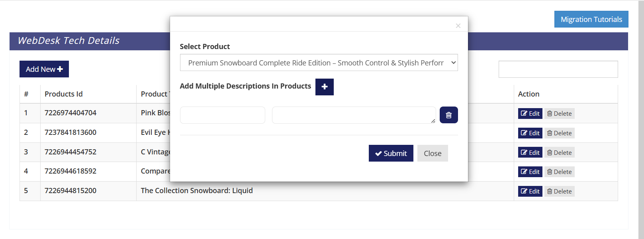Screen dimensions: 644x239
Task: Delete the Pink Blossom product row
Action: (x=559, y=113)
